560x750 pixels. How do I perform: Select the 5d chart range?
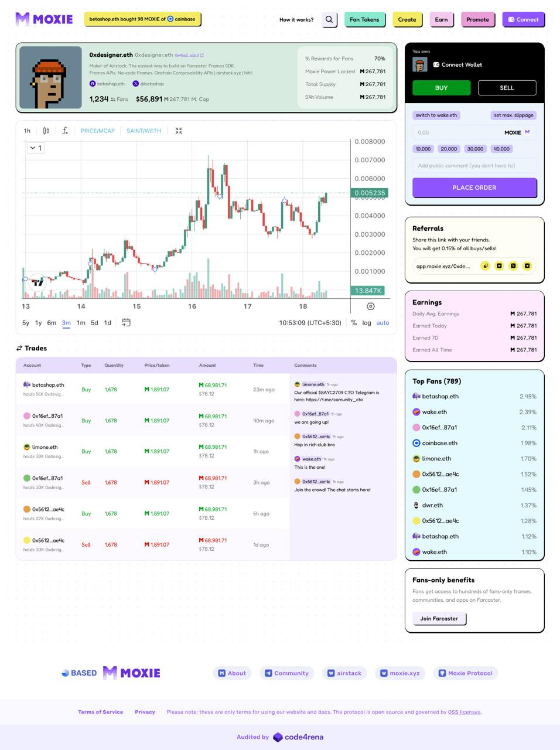click(x=94, y=323)
